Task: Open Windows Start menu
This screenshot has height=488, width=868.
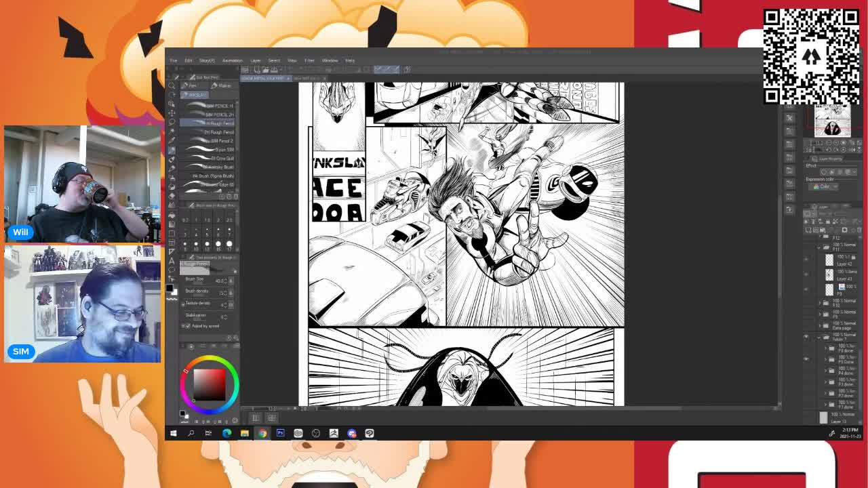Action: tap(174, 433)
